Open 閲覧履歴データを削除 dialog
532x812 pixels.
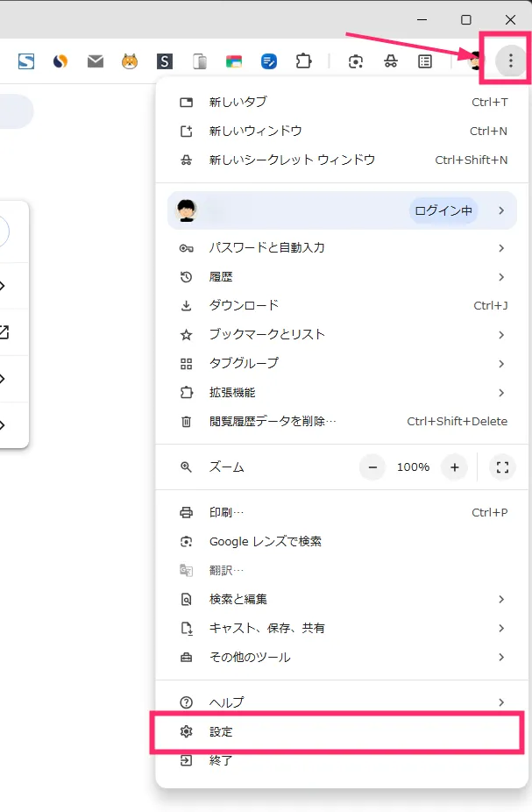coord(342,422)
